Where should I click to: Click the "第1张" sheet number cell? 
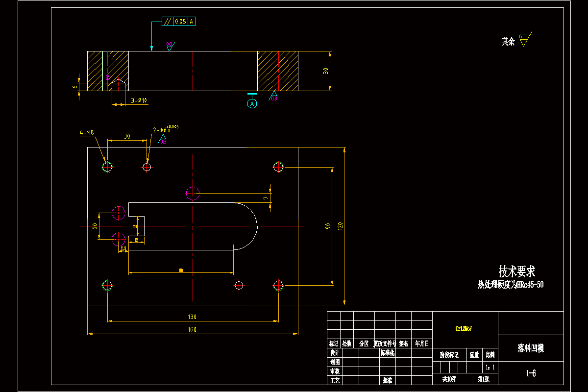point(484,379)
